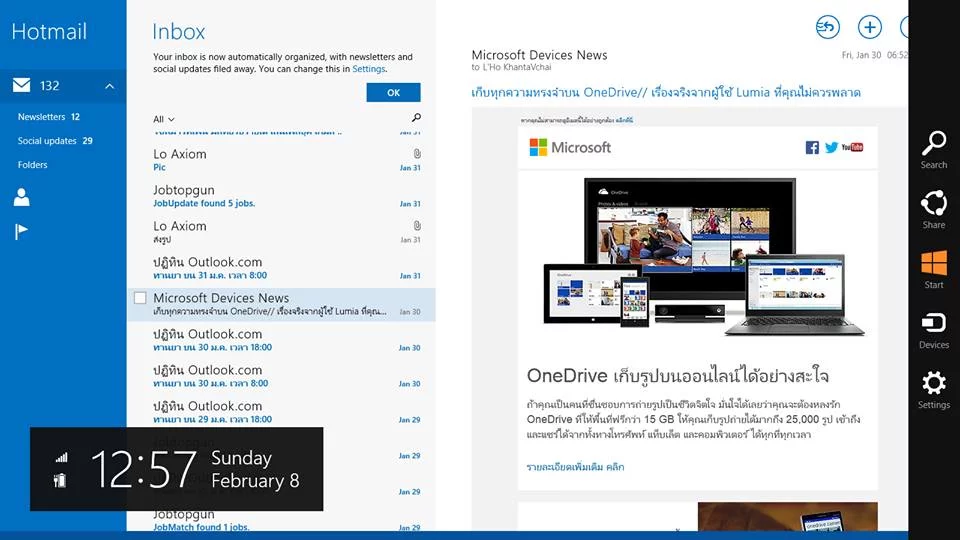Open Outlook.com email for 30 ม.ค. 18:00

pyautogui.click(x=282, y=340)
